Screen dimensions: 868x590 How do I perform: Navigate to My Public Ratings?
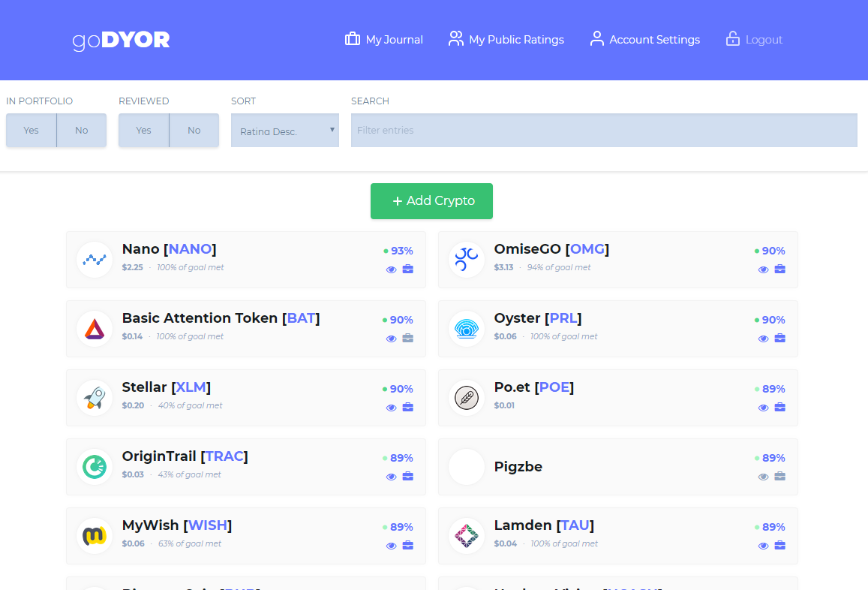point(506,39)
